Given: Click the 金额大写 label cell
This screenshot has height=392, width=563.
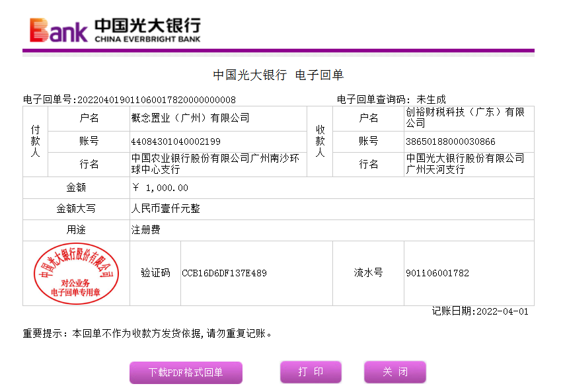Looking at the screenshot, I should [x=76, y=208].
